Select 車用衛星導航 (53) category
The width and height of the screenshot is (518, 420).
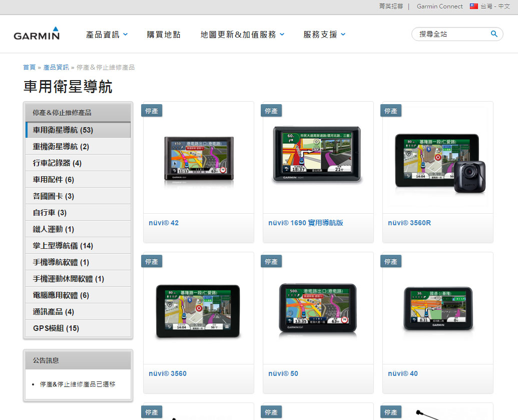click(x=78, y=130)
